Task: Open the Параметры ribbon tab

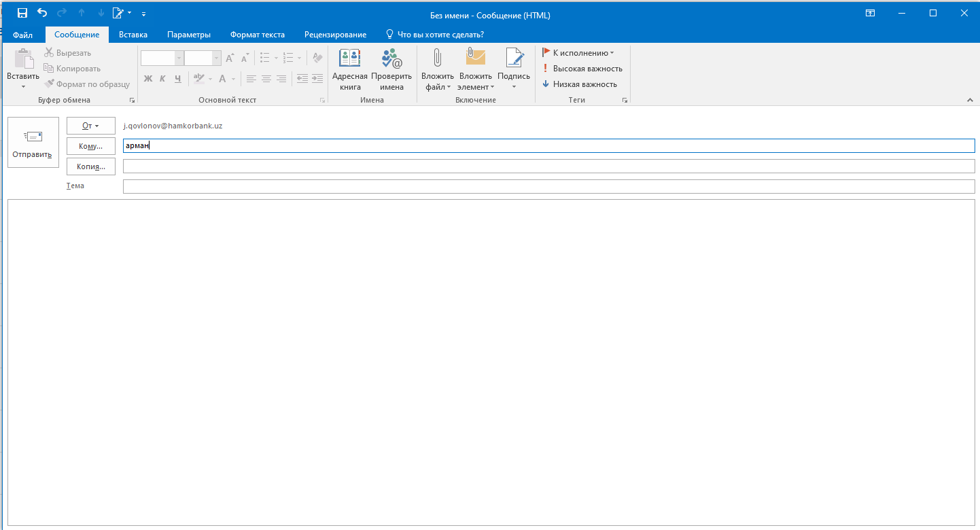Action: tap(189, 35)
